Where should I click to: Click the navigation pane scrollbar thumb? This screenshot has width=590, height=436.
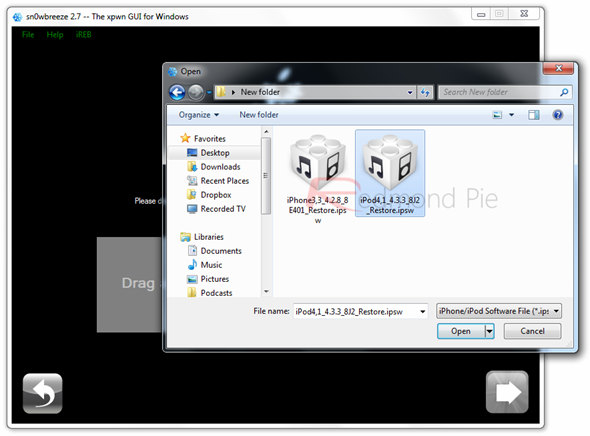[266, 176]
